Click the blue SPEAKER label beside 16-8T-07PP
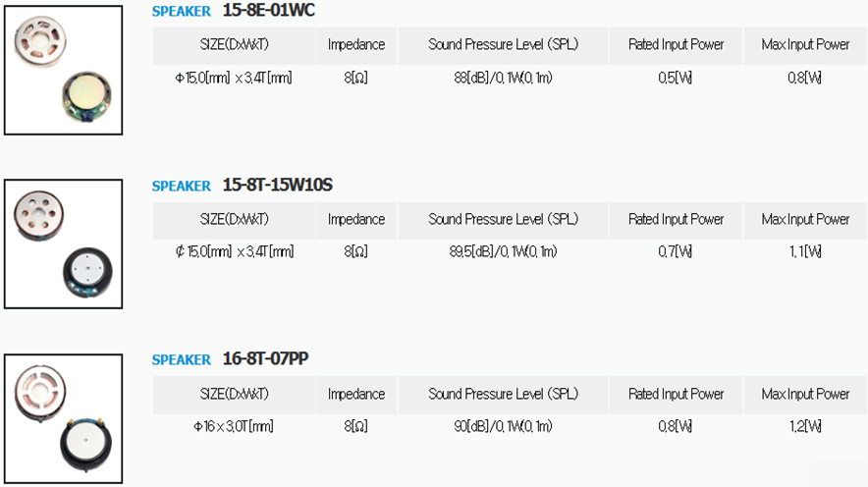This screenshot has width=868, height=487. click(x=182, y=359)
